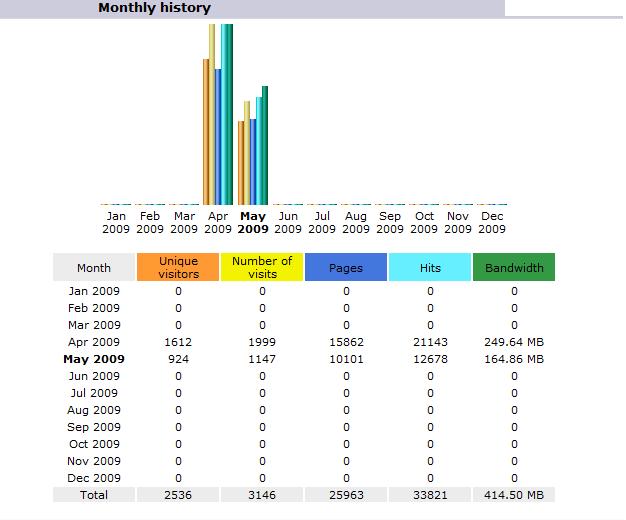Click the Jul 2009 label under the chart

point(322,222)
